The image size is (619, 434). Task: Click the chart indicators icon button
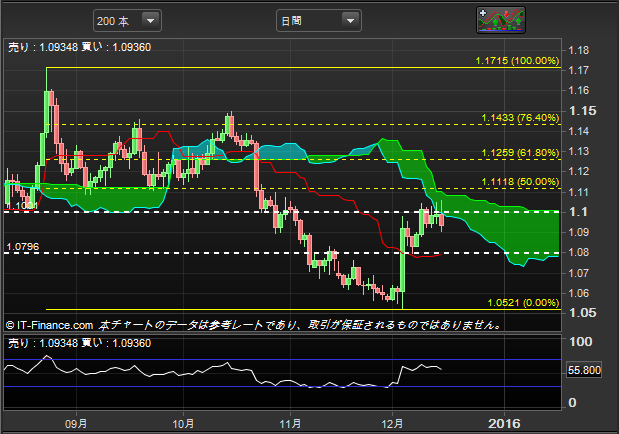coord(501,20)
